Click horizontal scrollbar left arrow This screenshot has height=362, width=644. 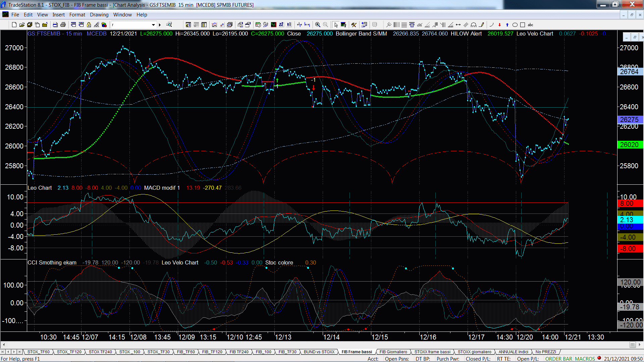click(x=4, y=345)
